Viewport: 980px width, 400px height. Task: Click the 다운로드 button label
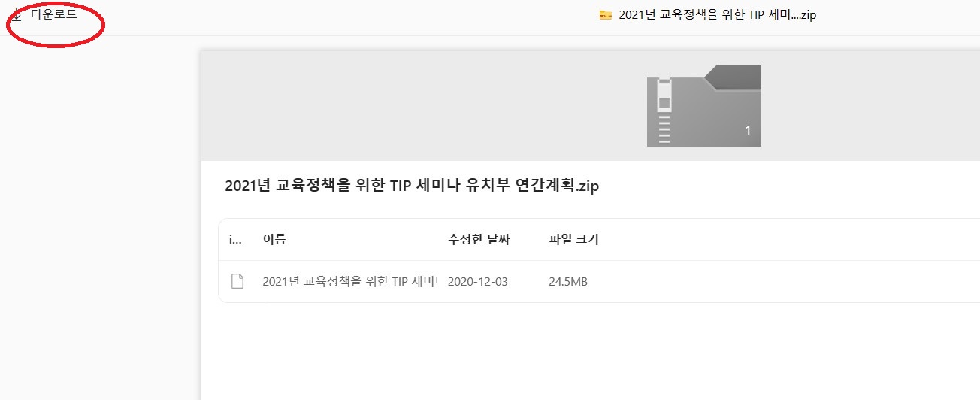(54, 14)
